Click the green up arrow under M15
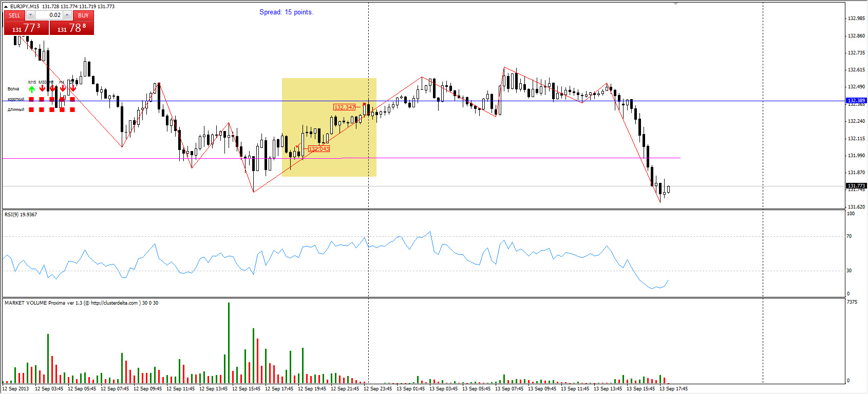The image size is (868, 394). point(32,89)
